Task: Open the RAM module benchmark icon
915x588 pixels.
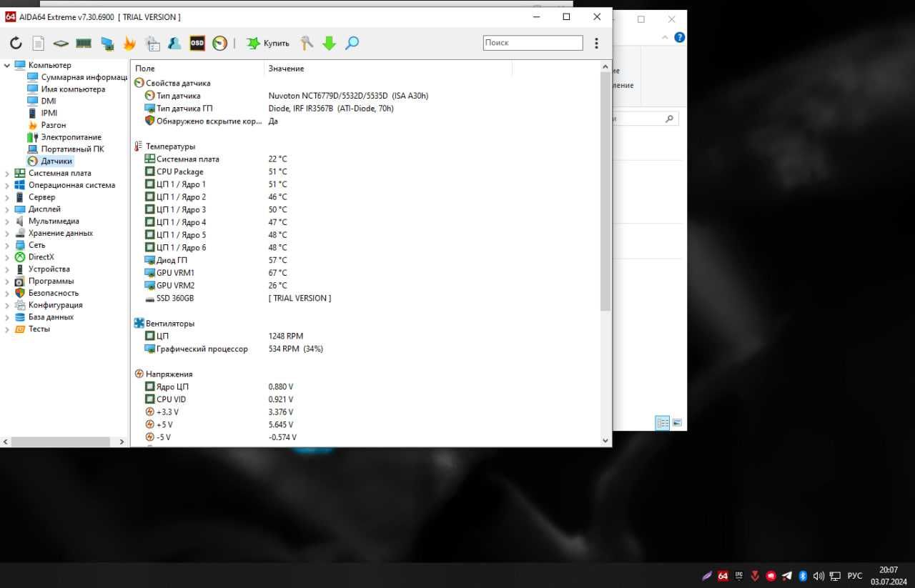Action: coord(84,44)
